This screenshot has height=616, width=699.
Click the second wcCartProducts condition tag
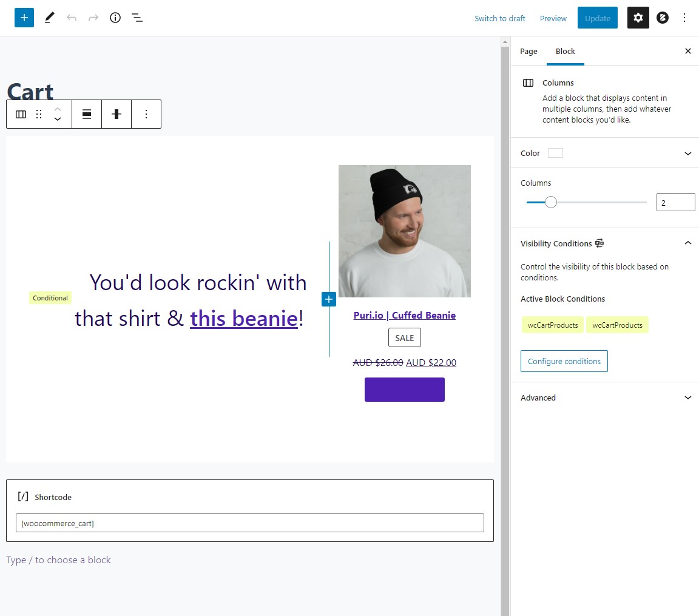[x=617, y=325]
